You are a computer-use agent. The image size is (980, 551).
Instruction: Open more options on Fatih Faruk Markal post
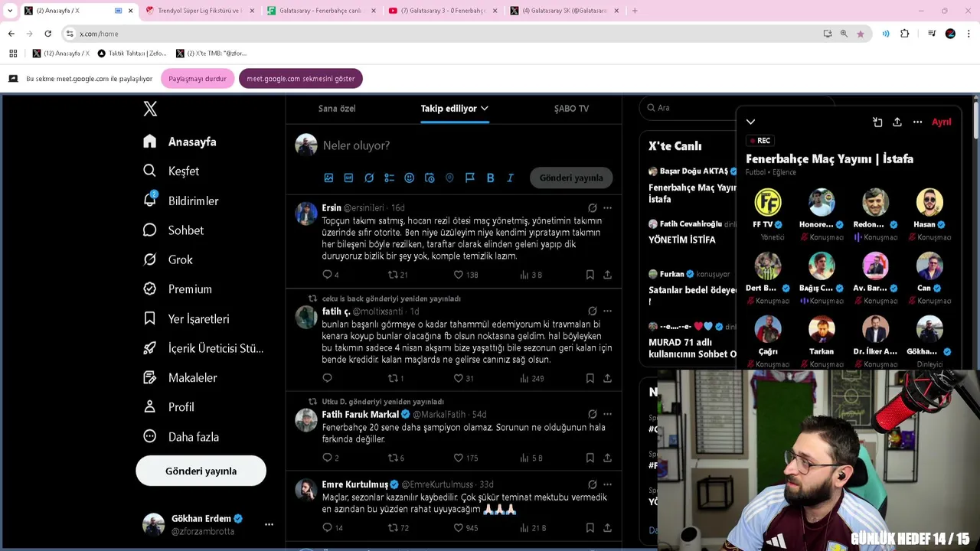click(607, 414)
